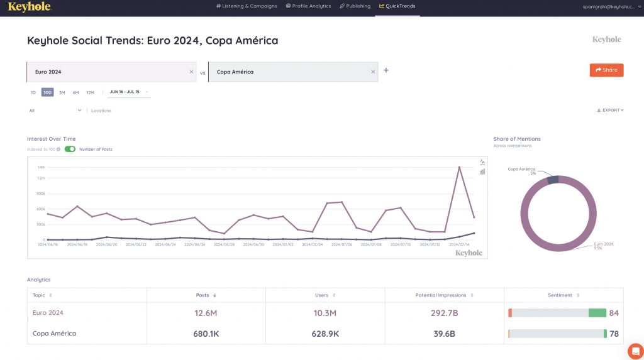Click the Copa América sentiment bar
This screenshot has width=644, height=360.
[x=557, y=334]
